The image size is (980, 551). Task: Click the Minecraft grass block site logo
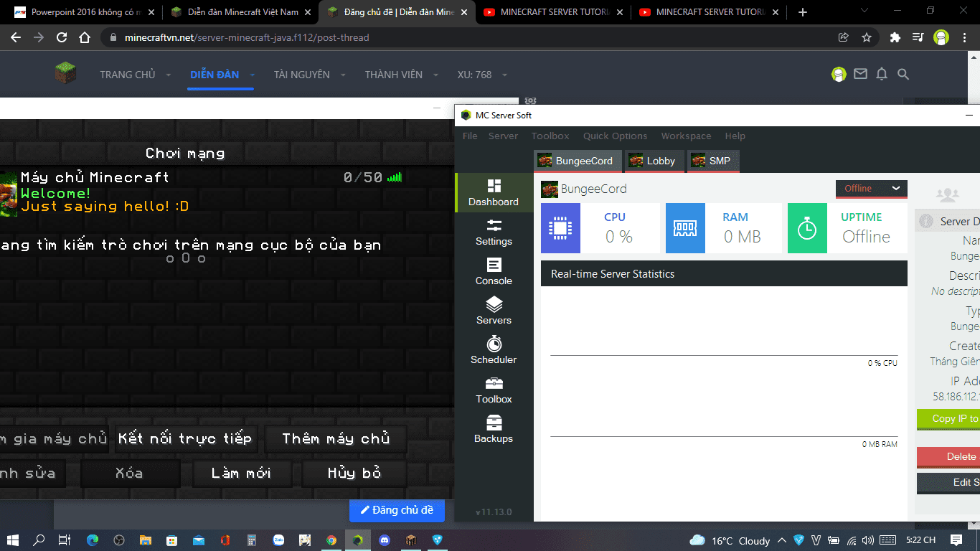click(66, 73)
